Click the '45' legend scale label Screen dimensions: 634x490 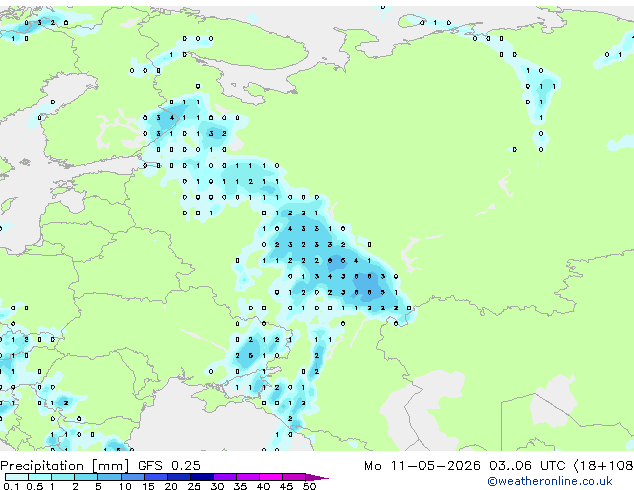point(286,486)
